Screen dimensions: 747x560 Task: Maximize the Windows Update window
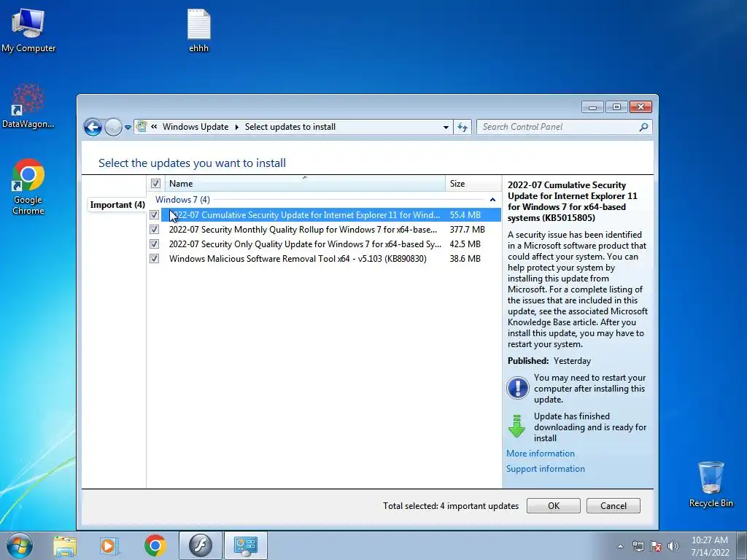(616, 107)
